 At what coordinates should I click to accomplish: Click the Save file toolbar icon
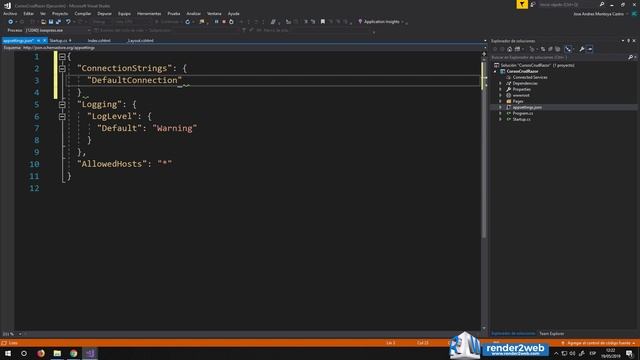51,22
